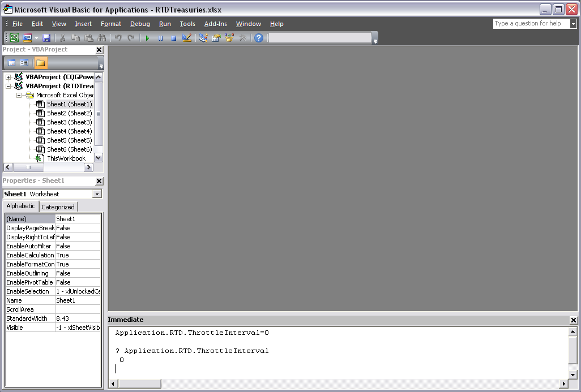Image resolution: width=581 pixels, height=392 pixels.
Task: Click the Reset stop icon
Action: point(173,38)
